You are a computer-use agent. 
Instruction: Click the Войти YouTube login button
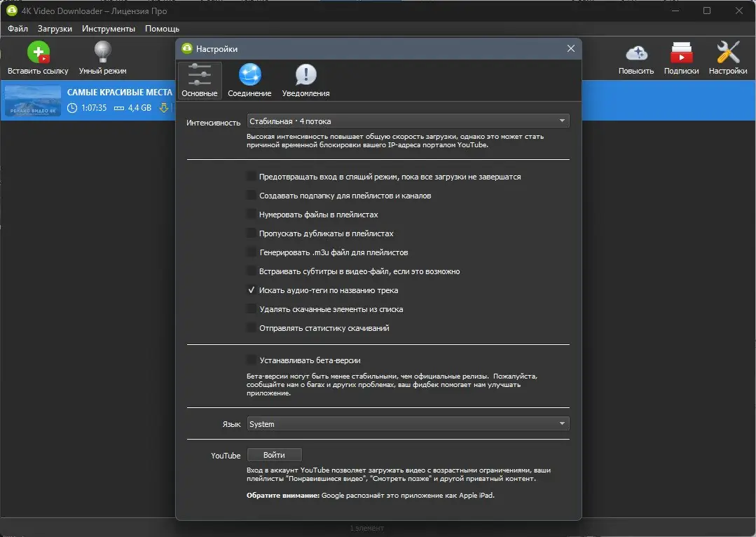click(x=275, y=455)
